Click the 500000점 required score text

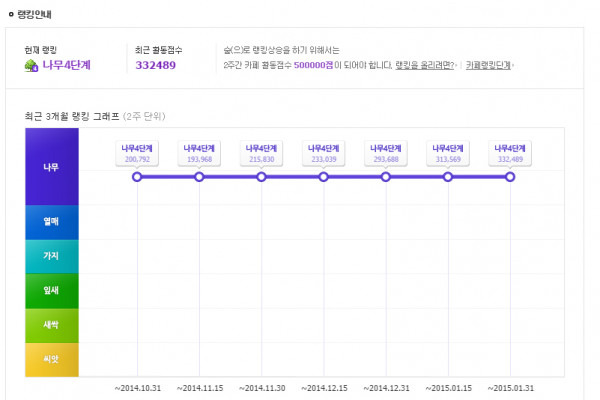pyautogui.click(x=313, y=65)
